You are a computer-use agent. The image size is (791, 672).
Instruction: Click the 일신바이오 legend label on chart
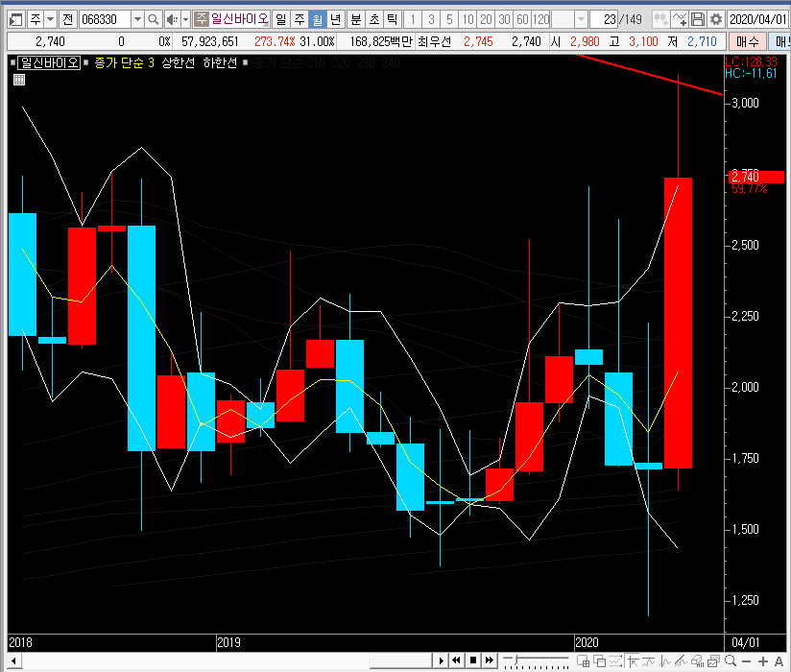(x=49, y=63)
